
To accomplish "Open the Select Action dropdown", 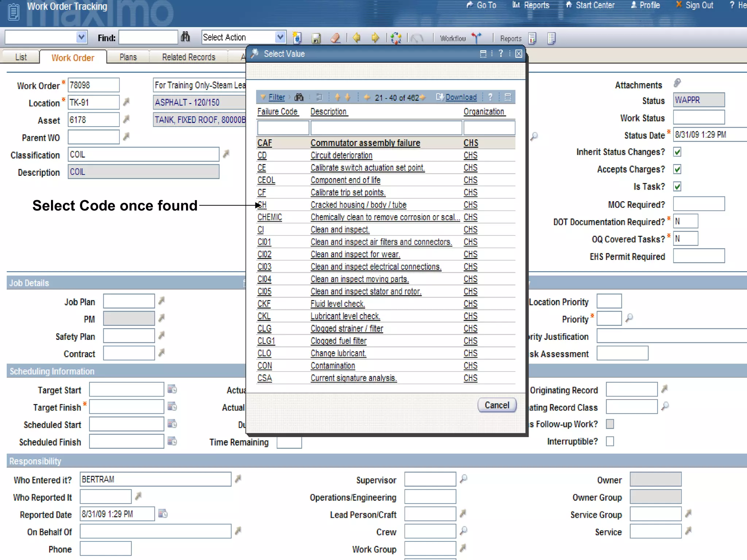I will [x=280, y=37].
